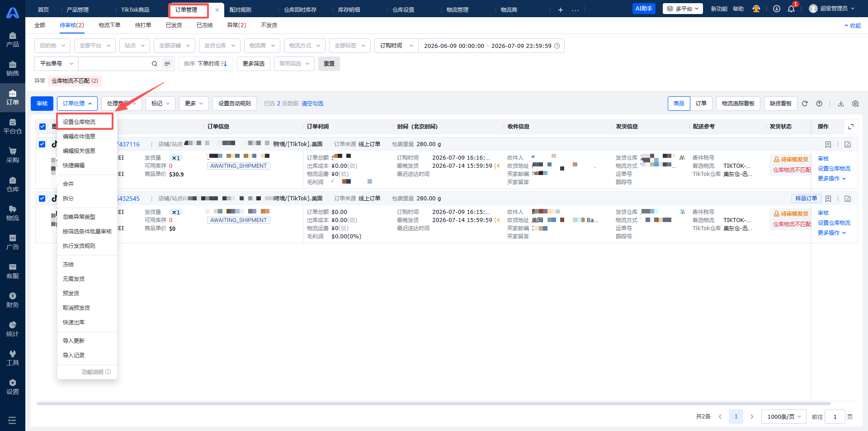Open column settings icon above table
This screenshot has height=431, width=868.
click(855, 104)
